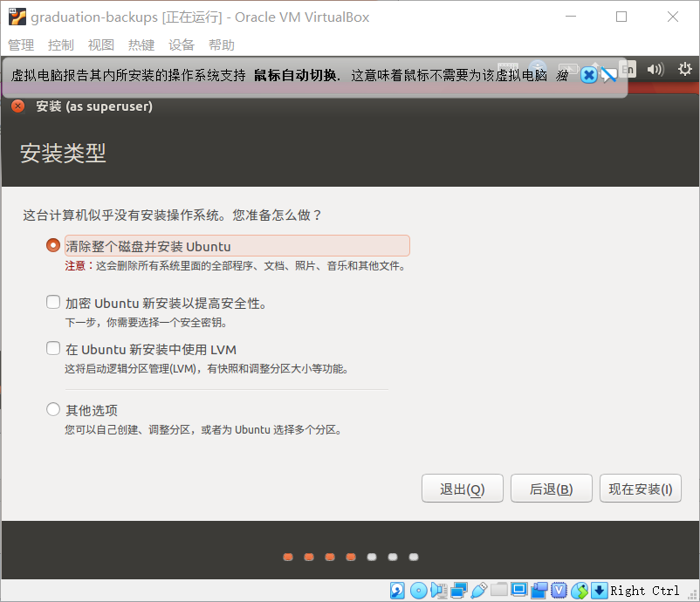
Task: Open the Ubuntu power gear system menu
Action: tap(685, 69)
